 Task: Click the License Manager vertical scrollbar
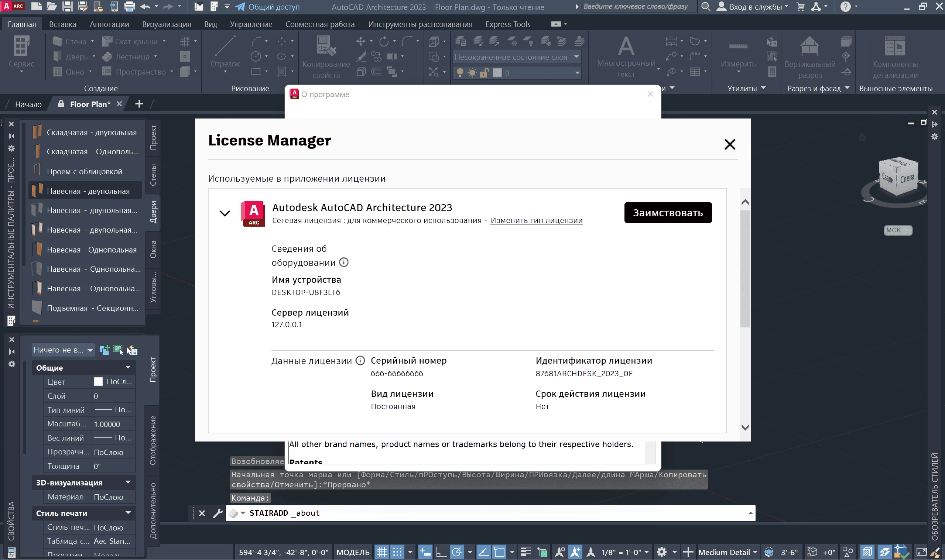point(745,269)
